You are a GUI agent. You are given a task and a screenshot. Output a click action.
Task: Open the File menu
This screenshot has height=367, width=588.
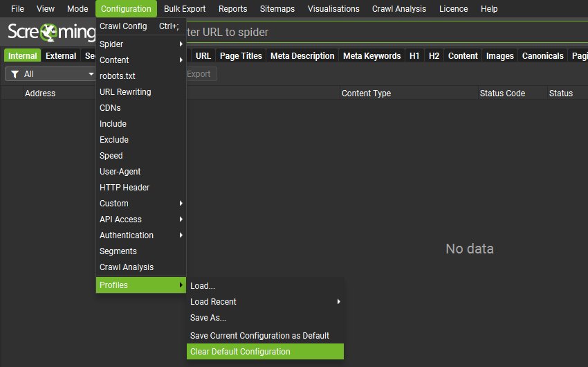coord(17,8)
